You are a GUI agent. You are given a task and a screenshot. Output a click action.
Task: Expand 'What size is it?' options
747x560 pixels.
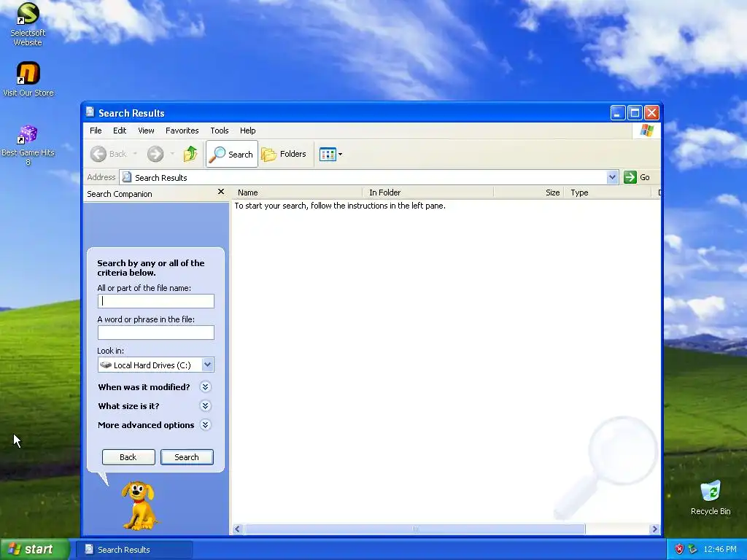(x=205, y=405)
